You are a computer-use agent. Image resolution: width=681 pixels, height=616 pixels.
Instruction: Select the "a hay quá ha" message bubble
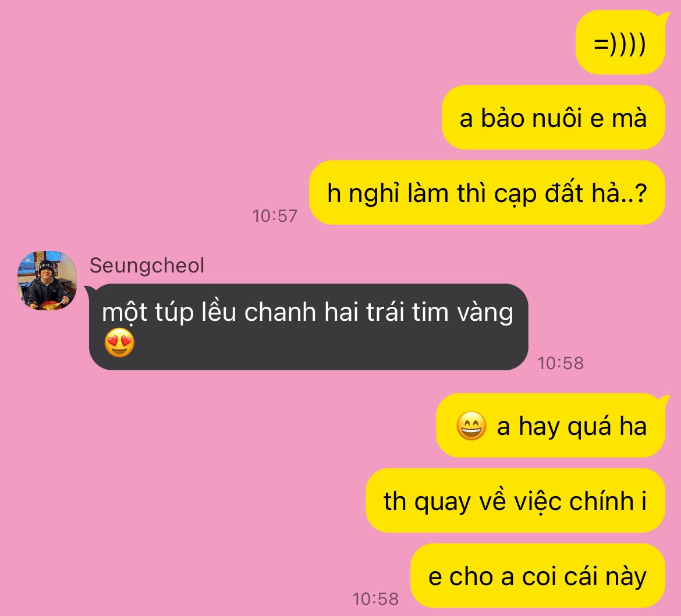(550, 425)
